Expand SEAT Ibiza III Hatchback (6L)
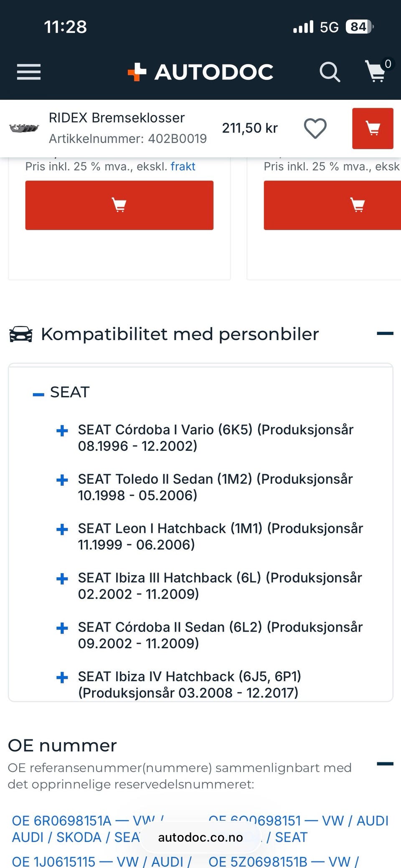 62,579
